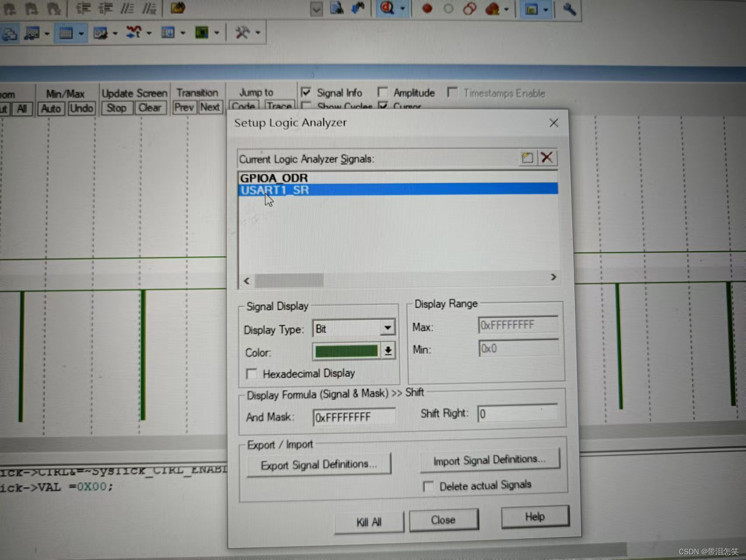Toggle the Start/Stop Debug Session icon
746x560 pixels.
pos(387,8)
